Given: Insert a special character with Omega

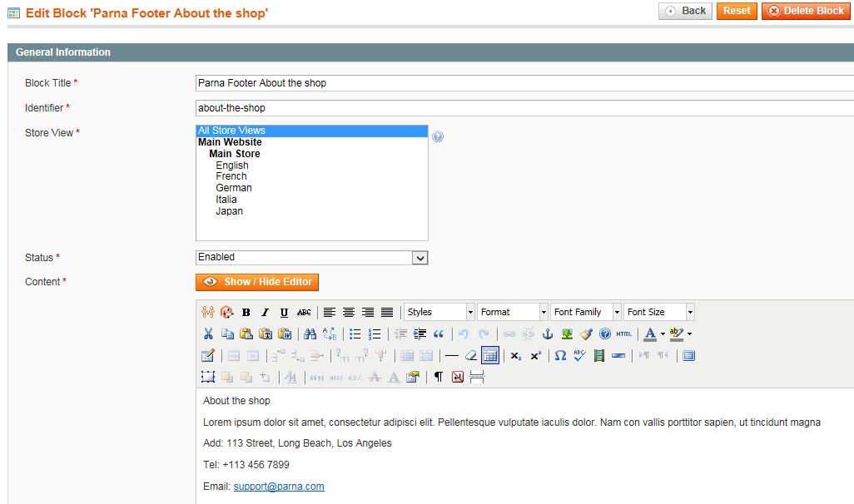Looking at the screenshot, I should point(560,355).
